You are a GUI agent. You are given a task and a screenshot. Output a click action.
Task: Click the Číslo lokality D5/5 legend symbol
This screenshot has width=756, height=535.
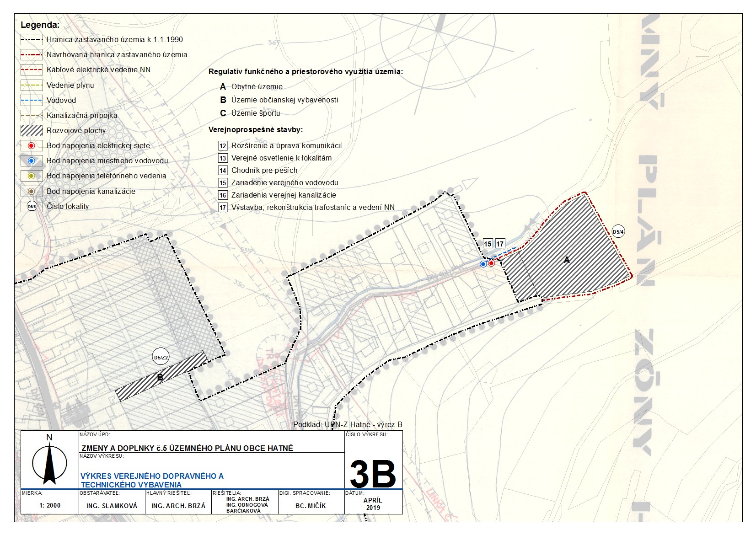32,207
